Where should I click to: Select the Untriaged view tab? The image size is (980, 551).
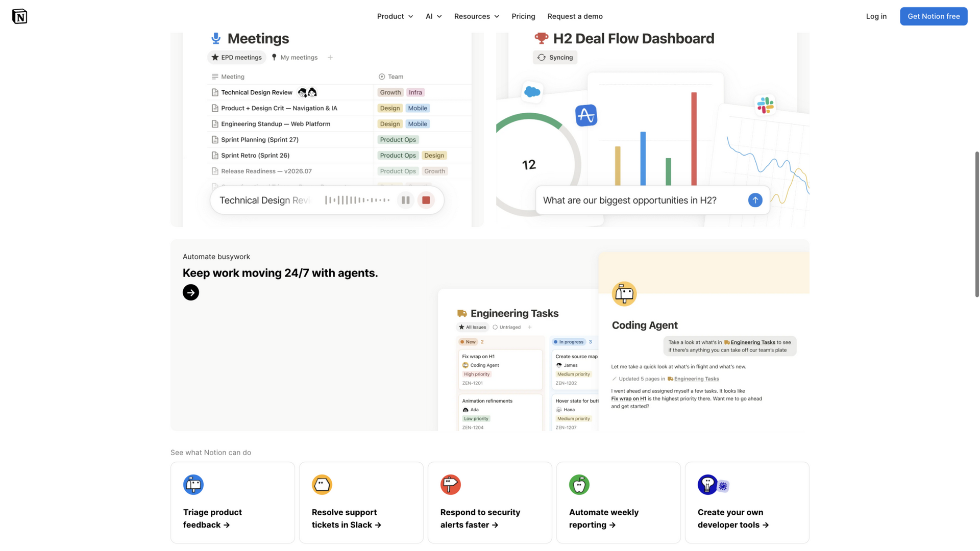click(x=507, y=327)
